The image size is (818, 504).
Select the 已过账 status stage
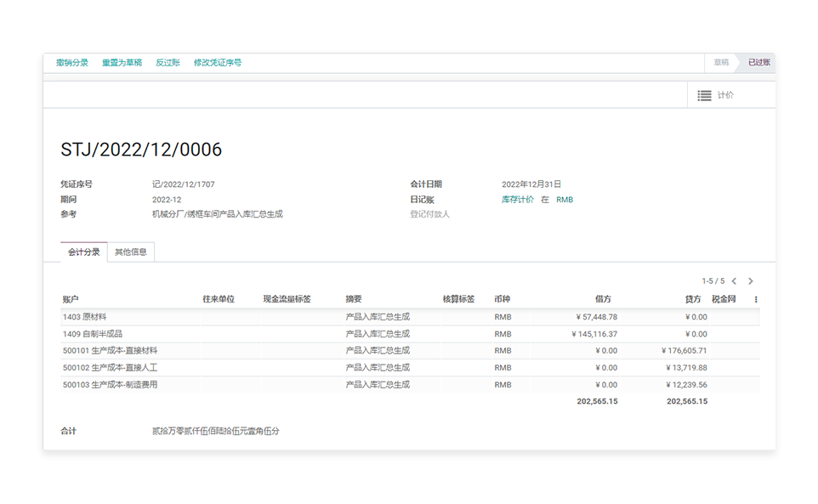(758, 63)
